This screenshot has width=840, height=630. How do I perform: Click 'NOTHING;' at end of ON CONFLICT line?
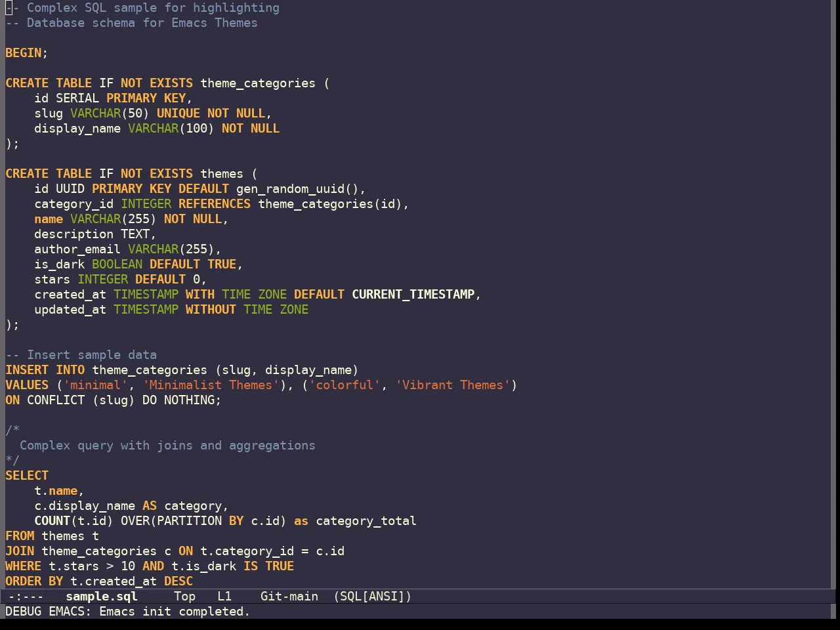(x=192, y=400)
